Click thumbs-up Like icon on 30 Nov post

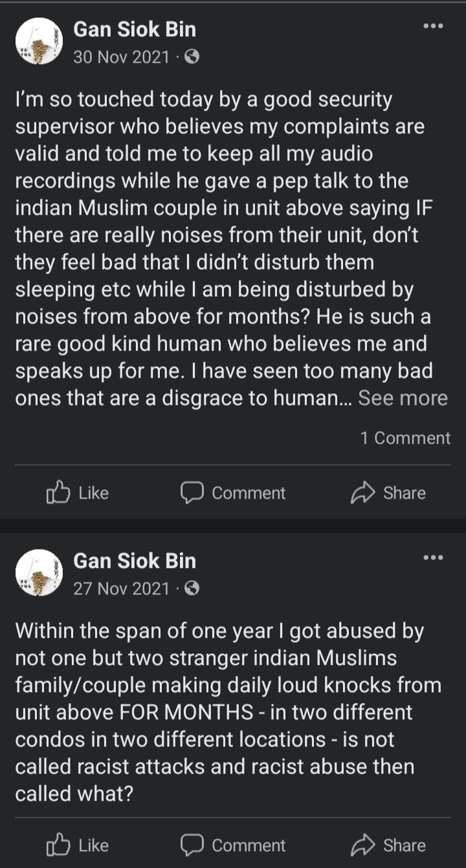(58, 493)
